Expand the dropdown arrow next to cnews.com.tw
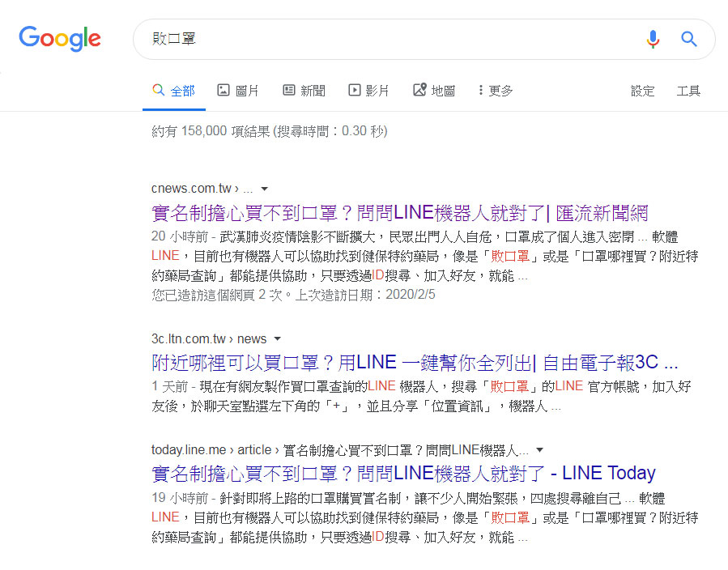Viewport: 728px width, 570px height. (264, 189)
